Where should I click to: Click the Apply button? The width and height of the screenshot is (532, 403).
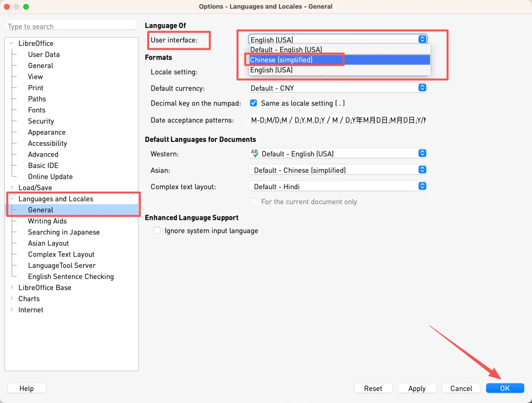[417, 388]
